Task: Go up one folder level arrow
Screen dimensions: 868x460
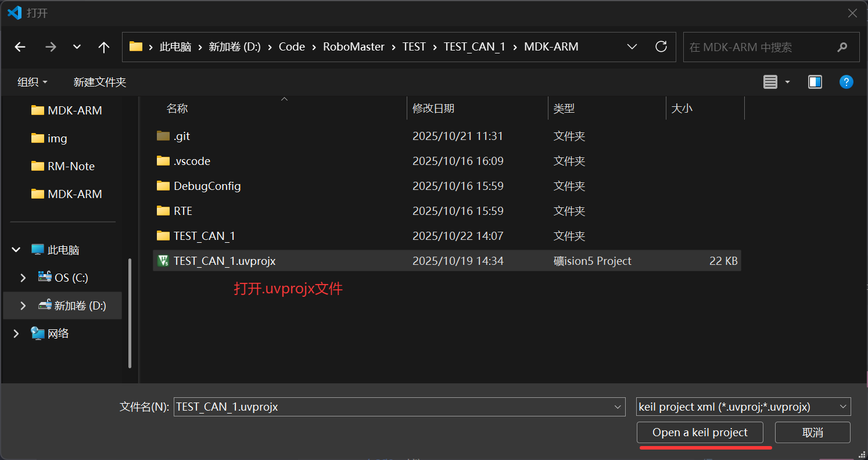Action: (104, 47)
